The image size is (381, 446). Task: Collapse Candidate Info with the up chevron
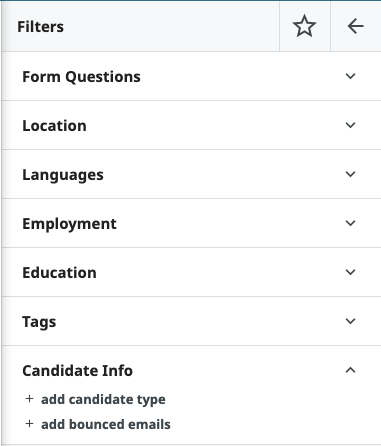[x=350, y=370]
